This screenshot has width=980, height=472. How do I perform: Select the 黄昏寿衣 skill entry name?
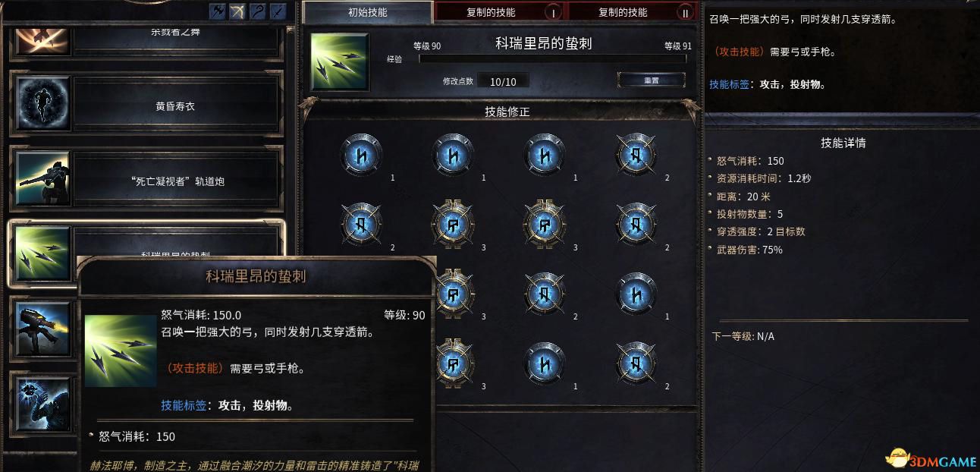(x=175, y=106)
